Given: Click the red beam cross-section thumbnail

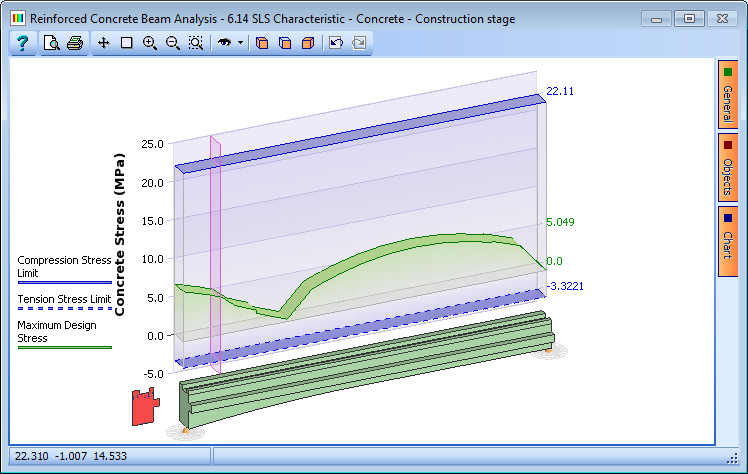Looking at the screenshot, I should pyautogui.click(x=145, y=406).
